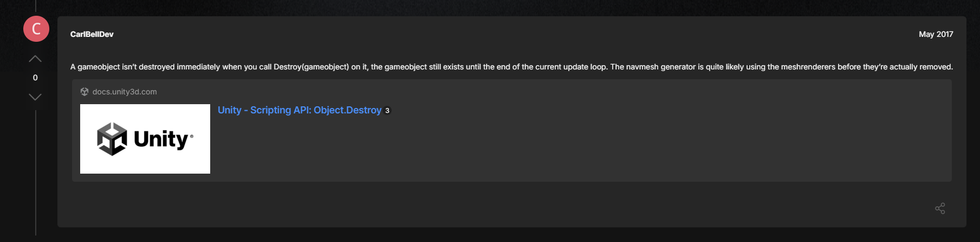Click the docs.unity3d.com source label
Viewport: 980px width, 242px height.
click(x=125, y=92)
